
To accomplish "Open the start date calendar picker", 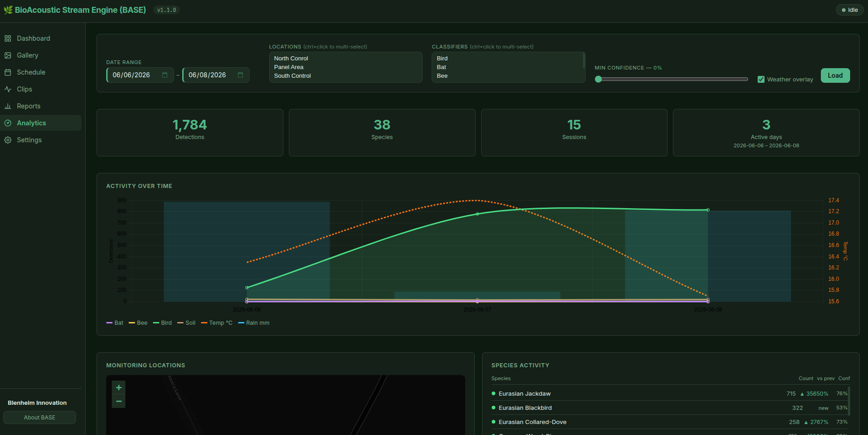I will click(165, 75).
